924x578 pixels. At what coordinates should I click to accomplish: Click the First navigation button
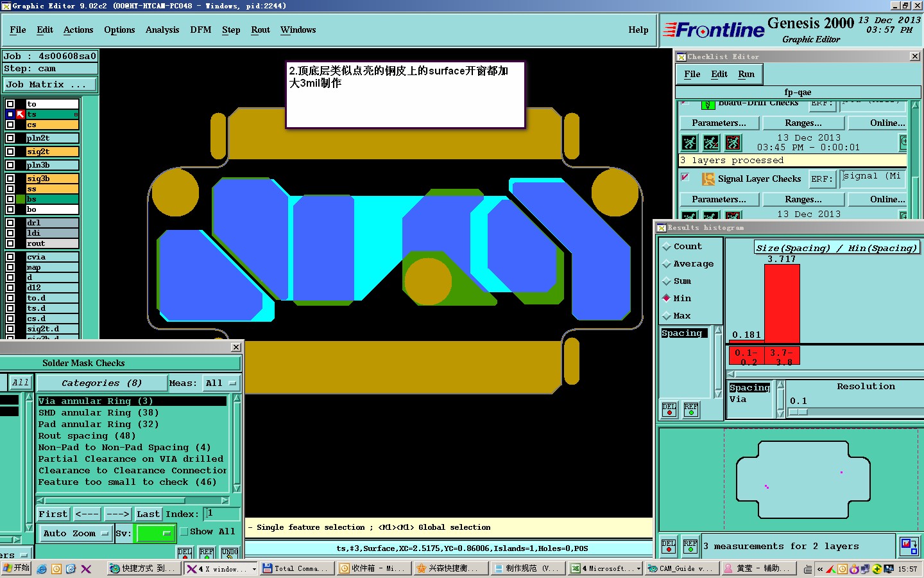click(53, 514)
